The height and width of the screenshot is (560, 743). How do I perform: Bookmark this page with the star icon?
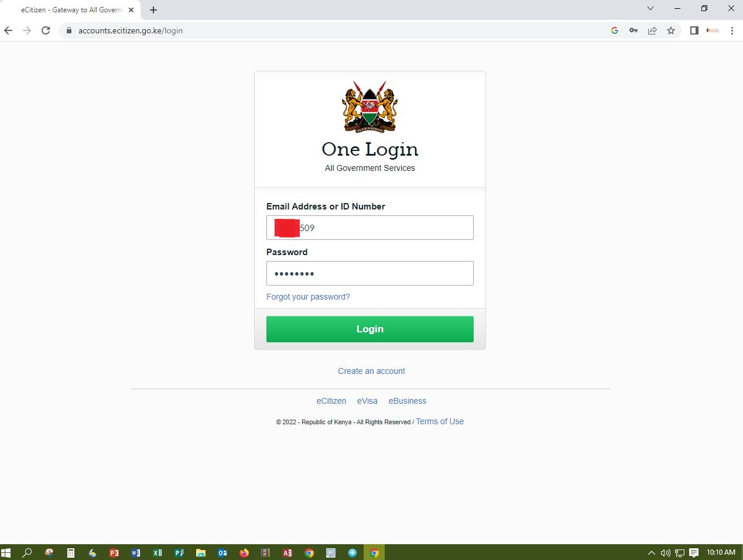671,30
